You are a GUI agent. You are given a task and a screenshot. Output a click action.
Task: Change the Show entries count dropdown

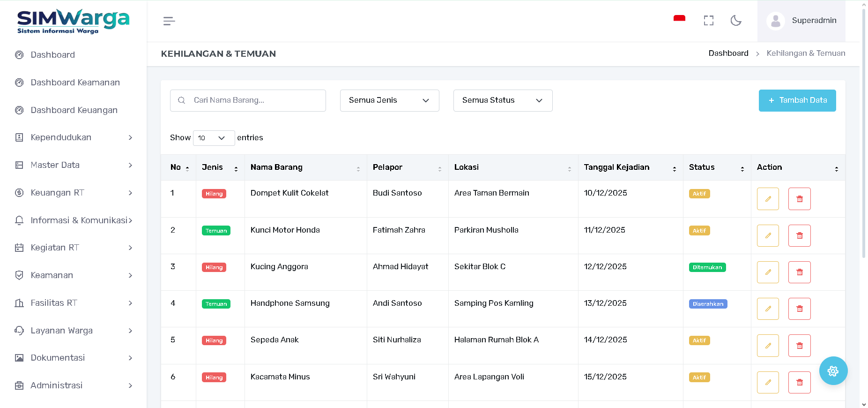(214, 138)
